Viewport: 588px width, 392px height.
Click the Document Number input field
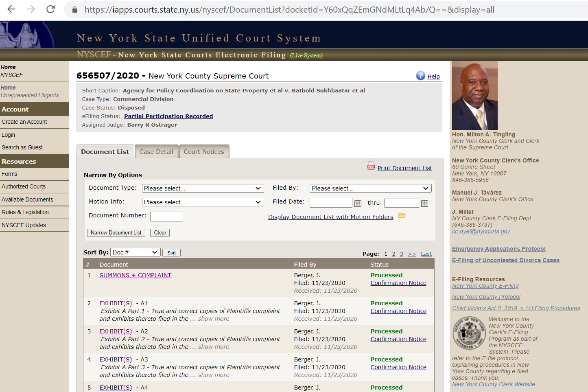tap(166, 217)
